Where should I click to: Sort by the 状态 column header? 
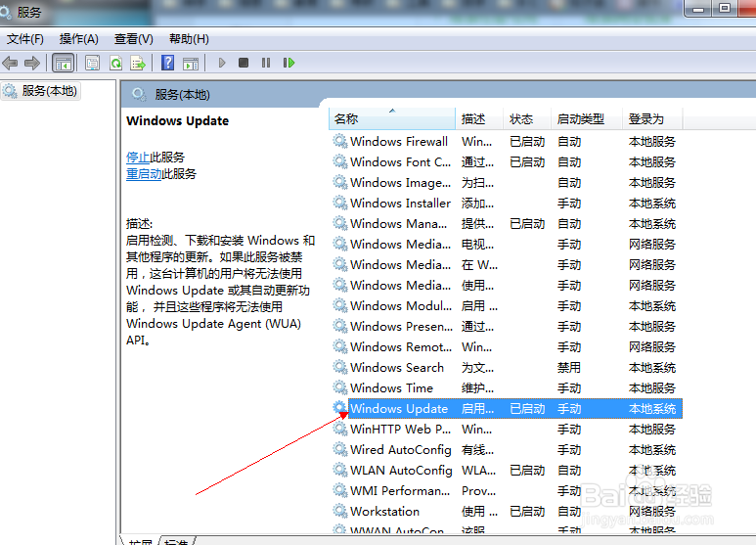526,118
